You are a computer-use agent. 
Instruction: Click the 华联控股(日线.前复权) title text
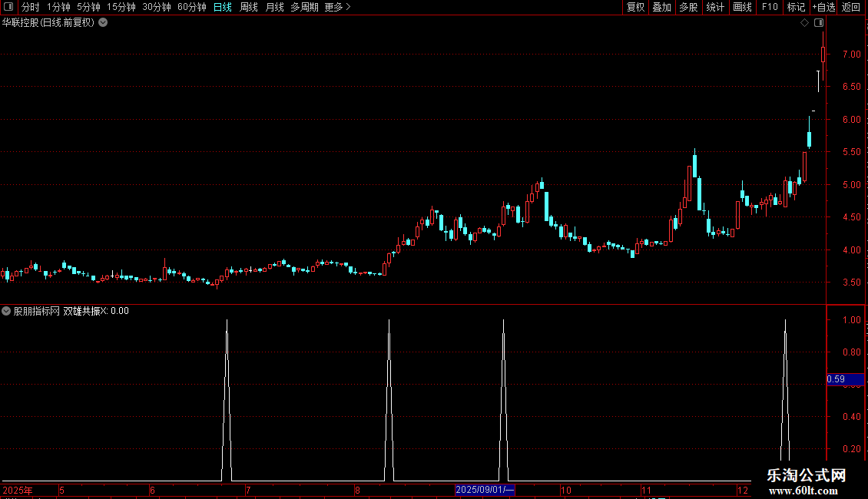(x=48, y=23)
